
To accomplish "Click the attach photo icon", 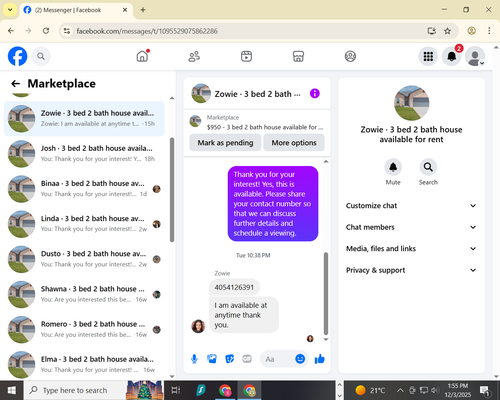I will [212, 359].
